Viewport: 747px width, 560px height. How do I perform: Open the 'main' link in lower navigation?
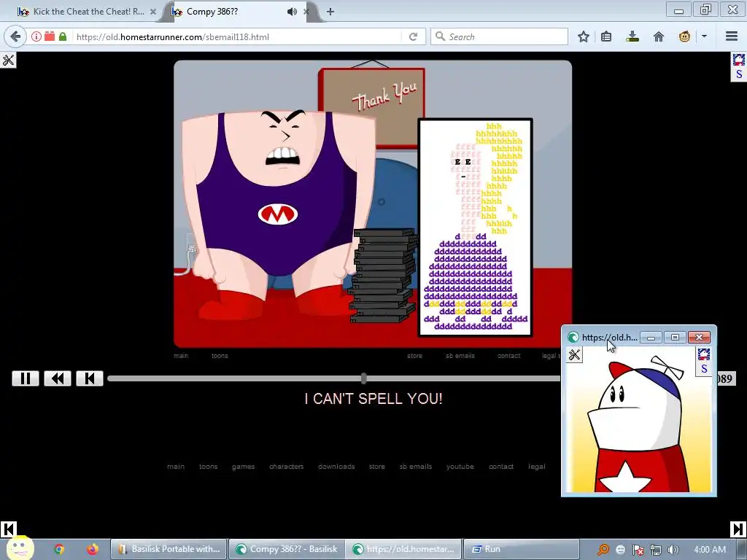tap(176, 467)
